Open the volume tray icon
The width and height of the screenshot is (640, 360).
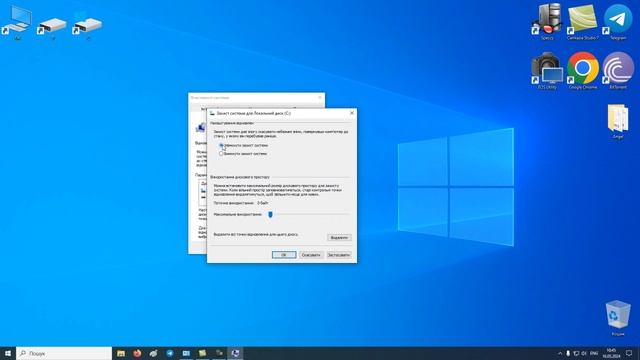(584, 353)
